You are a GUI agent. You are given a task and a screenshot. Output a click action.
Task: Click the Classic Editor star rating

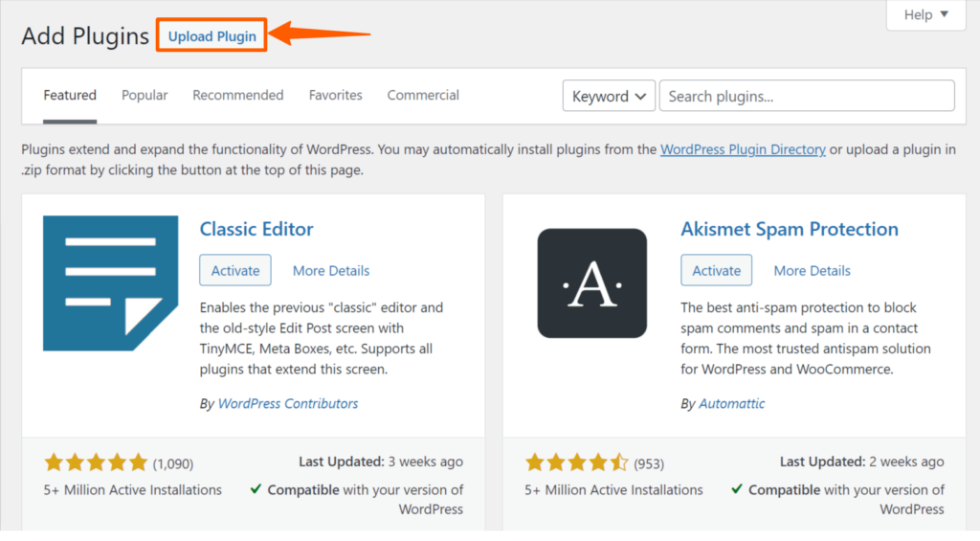tap(96, 462)
